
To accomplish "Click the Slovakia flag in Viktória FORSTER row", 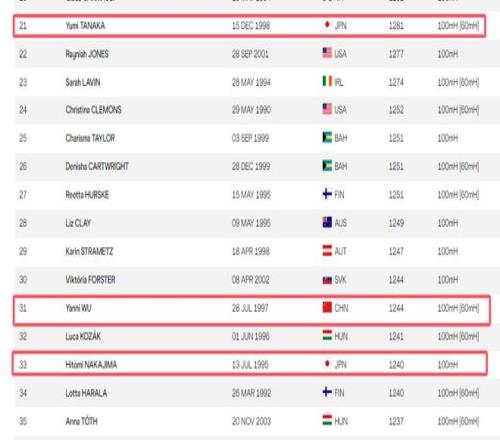I will pyautogui.click(x=327, y=279).
